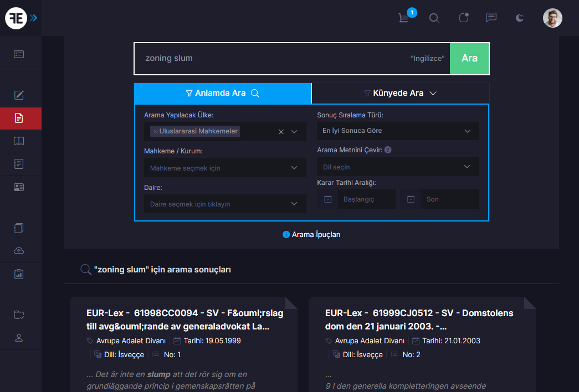
Task: Select the Anlamda Ara tab
Action: pyautogui.click(x=223, y=93)
